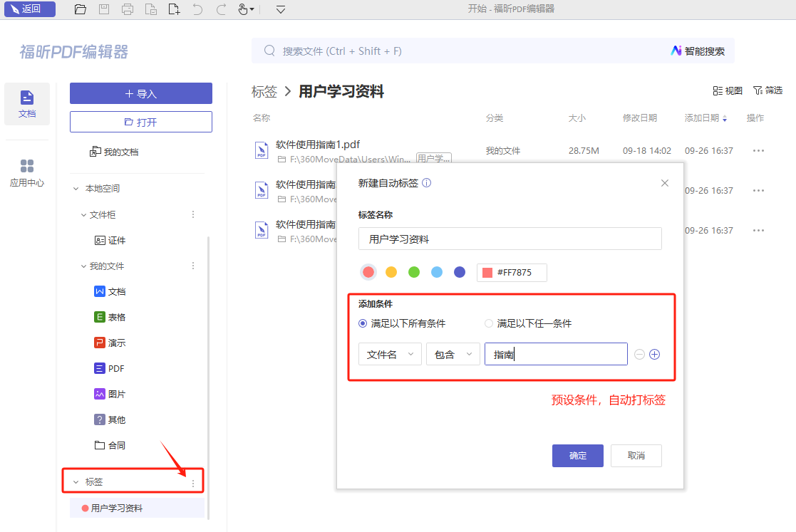Click the minus icon to remove condition
The image size is (796, 532).
point(639,354)
